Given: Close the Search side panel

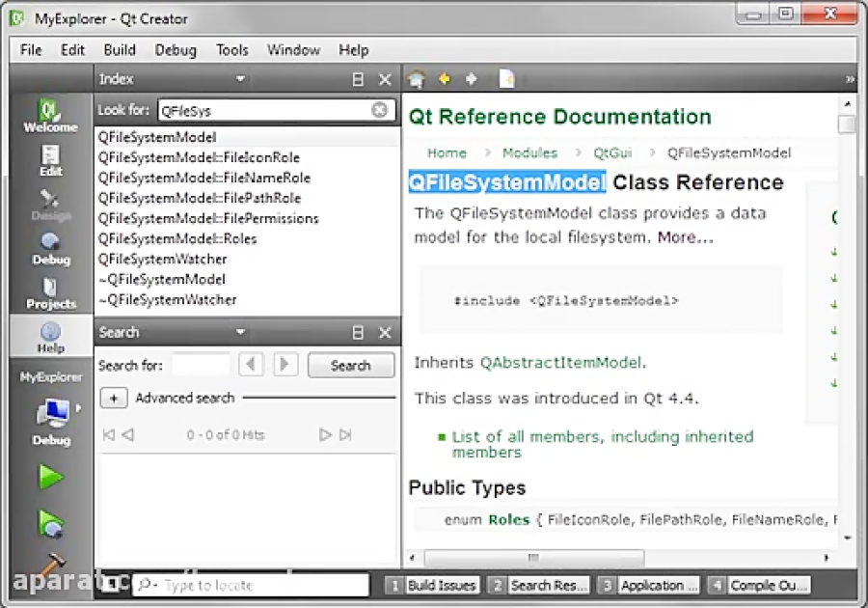Looking at the screenshot, I should pyautogui.click(x=385, y=333).
